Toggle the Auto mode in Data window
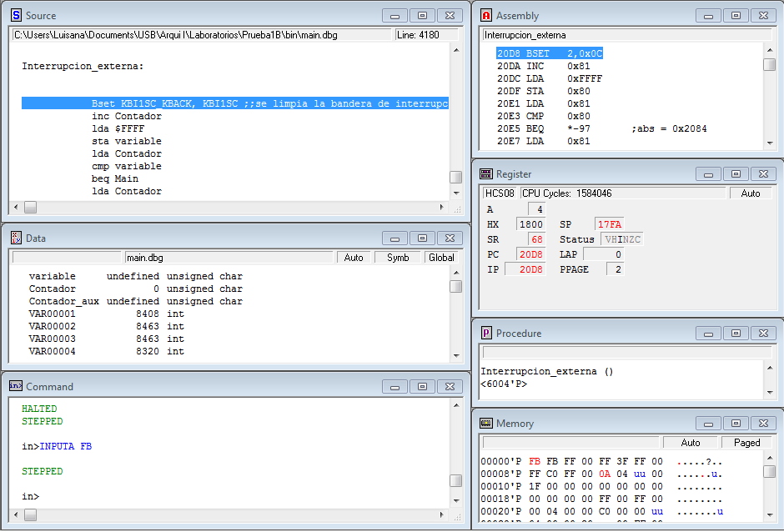This screenshot has height=532, width=784. coord(354,258)
